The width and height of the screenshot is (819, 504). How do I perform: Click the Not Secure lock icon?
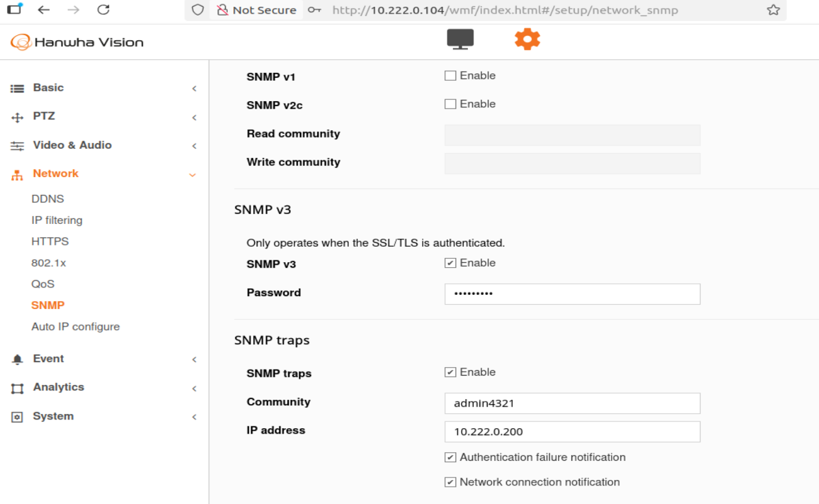point(222,10)
